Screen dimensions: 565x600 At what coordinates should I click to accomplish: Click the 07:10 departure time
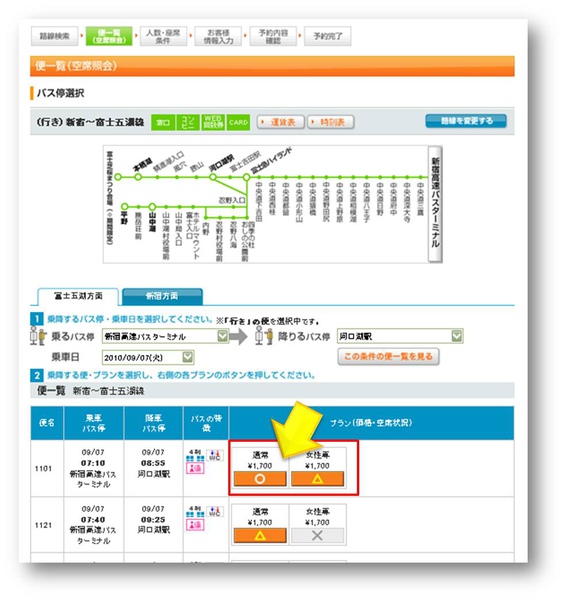click(x=93, y=463)
